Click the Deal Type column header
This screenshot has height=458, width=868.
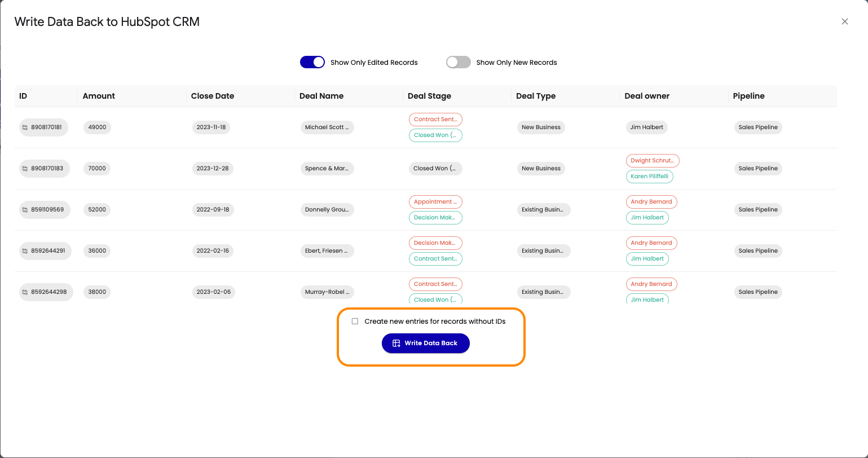click(x=536, y=96)
